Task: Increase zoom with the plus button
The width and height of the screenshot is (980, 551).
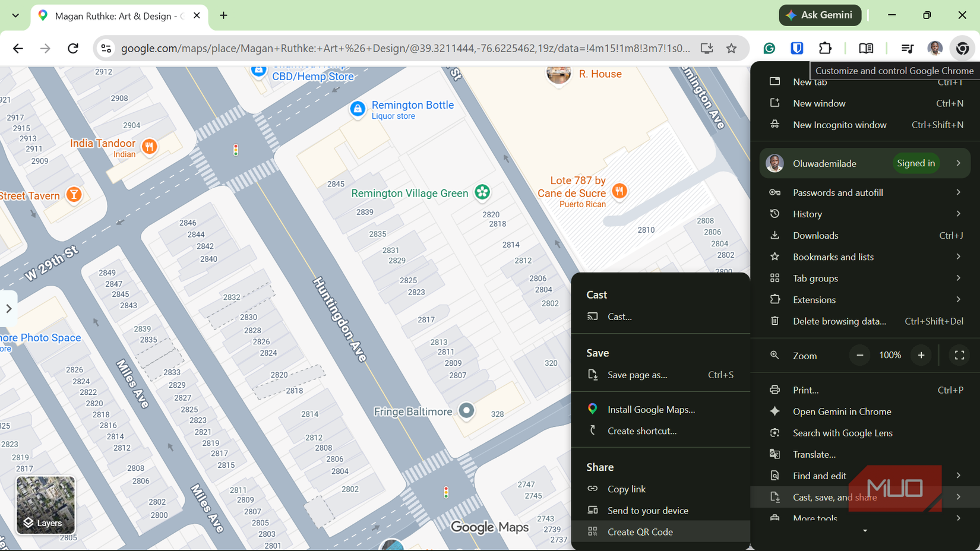Action: click(921, 355)
